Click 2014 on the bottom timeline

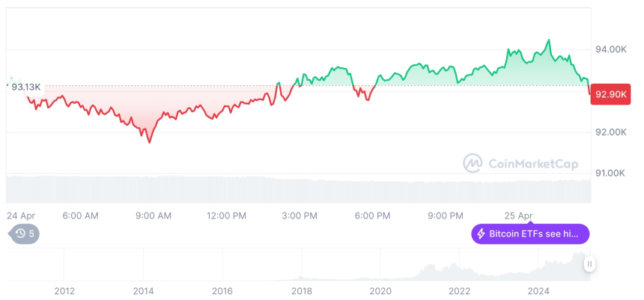click(x=143, y=291)
